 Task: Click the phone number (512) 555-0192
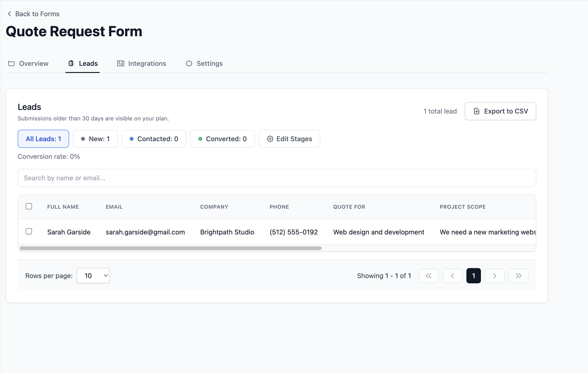[294, 232]
